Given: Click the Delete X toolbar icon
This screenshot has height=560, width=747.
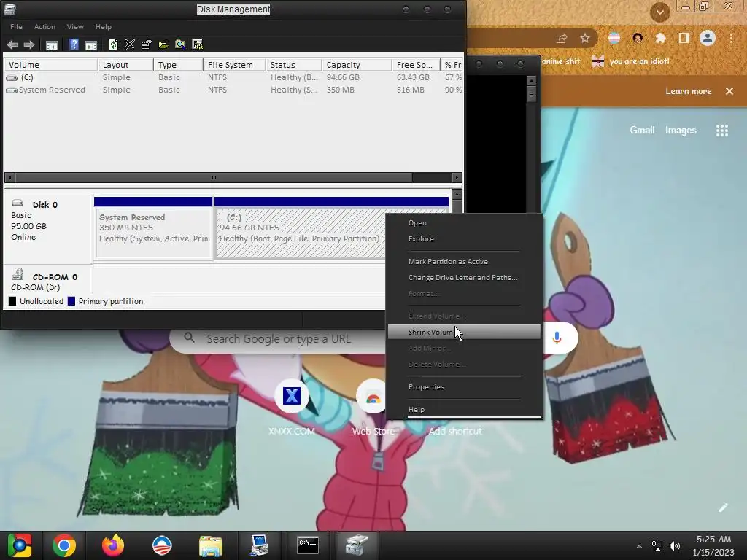Looking at the screenshot, I should pos(130,44).
